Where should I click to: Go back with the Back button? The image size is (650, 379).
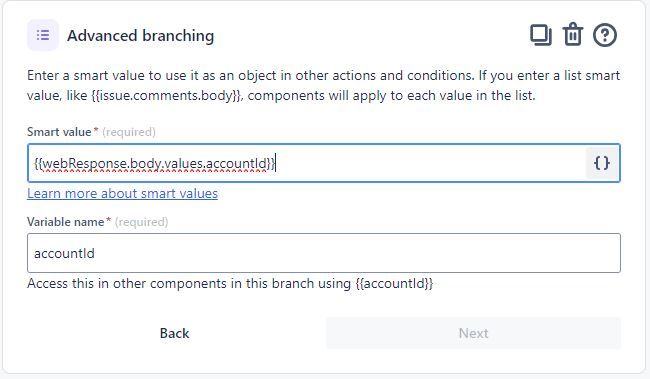coord(175,333)
